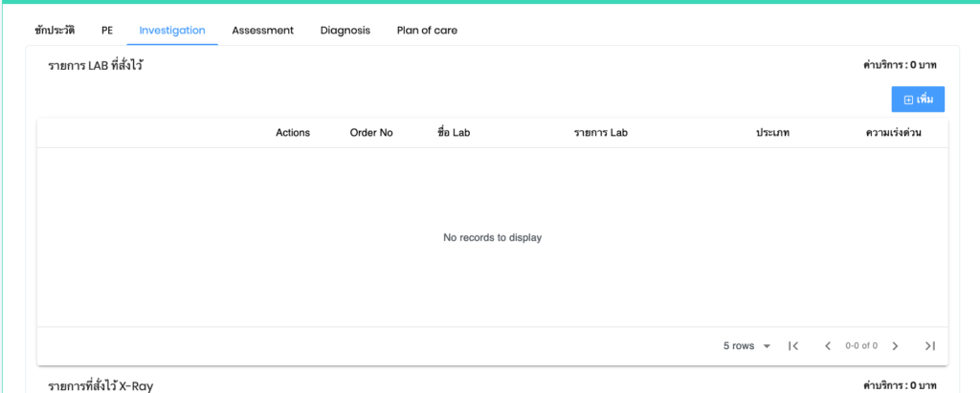Click the เพิ่ม button to add lab
The height and width of the screenshot is (393, 980).
918,99
